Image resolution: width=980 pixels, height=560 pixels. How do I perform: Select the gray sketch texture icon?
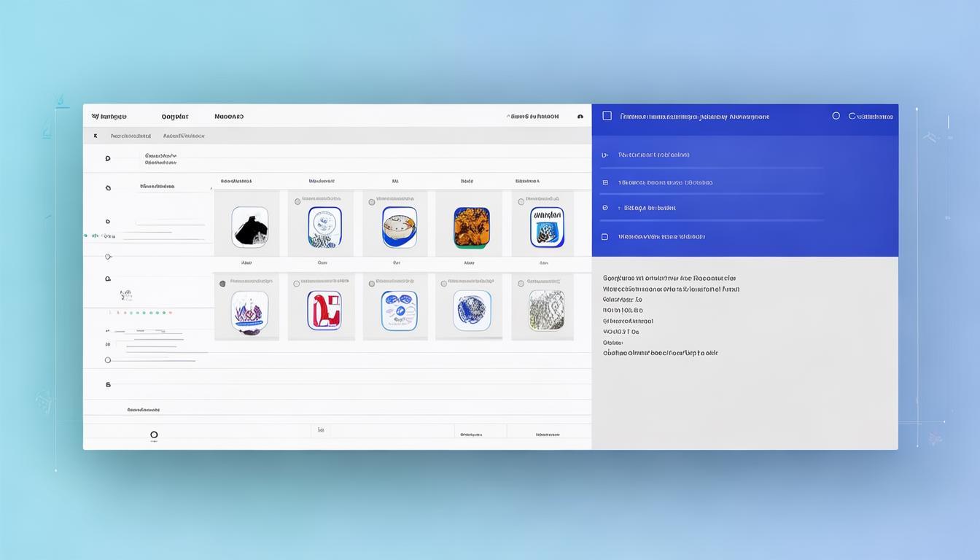tap(545, 310)
